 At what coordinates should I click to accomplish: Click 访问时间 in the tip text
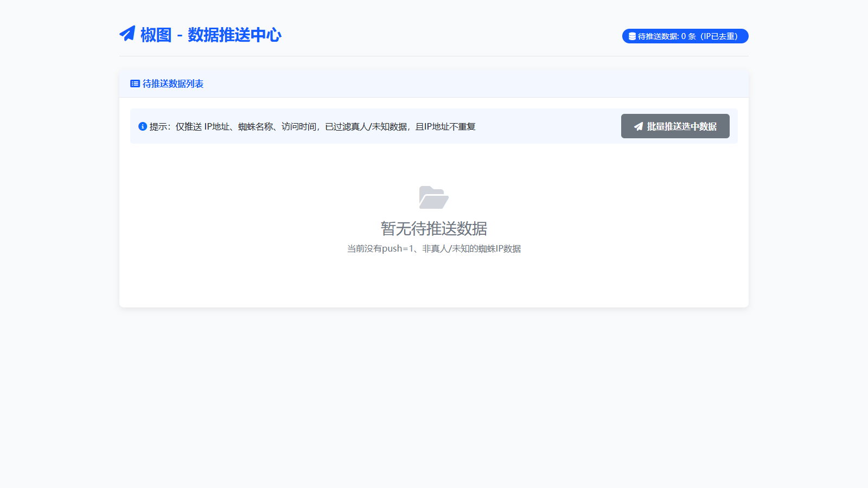[298, 126]
